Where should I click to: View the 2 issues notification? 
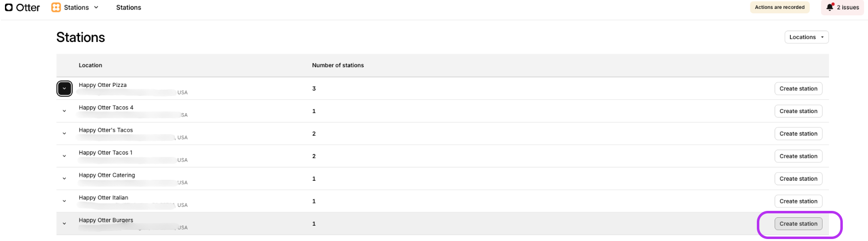pyautogui.click(x=842, y=7)
